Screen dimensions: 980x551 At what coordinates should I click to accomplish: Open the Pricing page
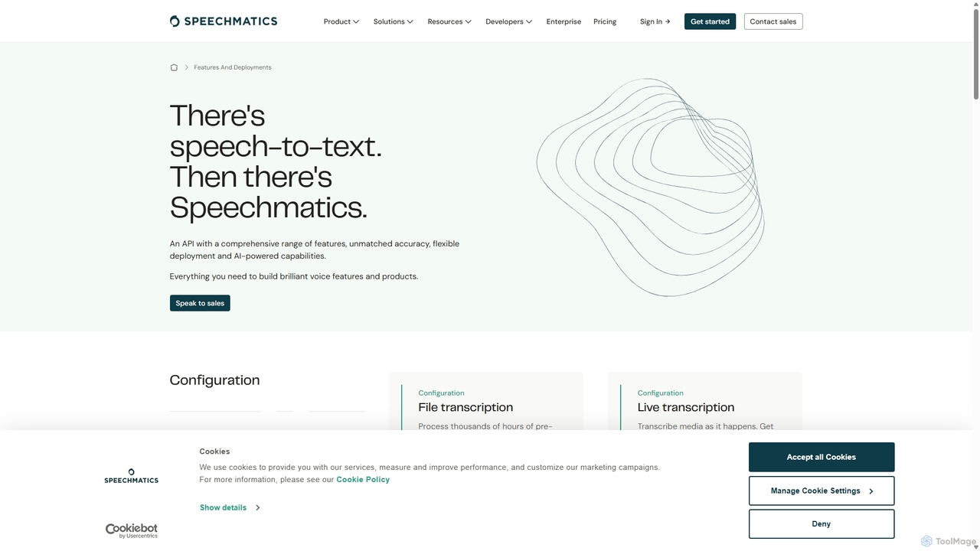pyautogui.click(x=605, y=21)
